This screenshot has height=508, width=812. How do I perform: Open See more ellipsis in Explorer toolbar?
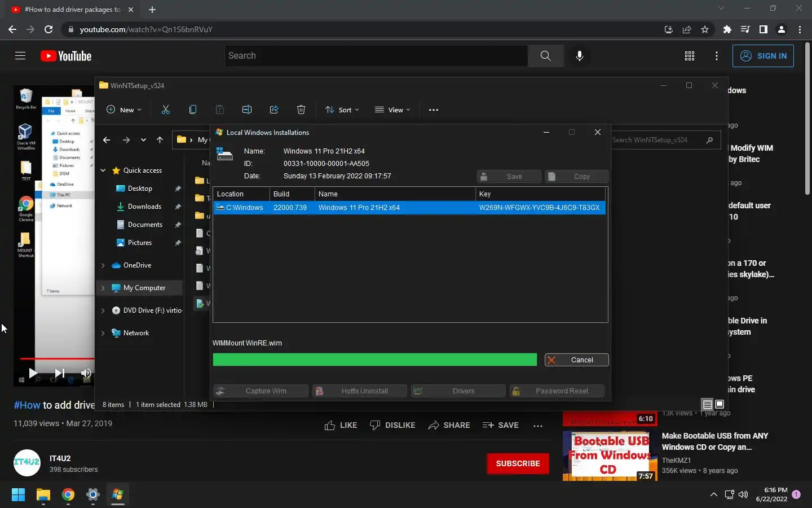pos(433,110)
